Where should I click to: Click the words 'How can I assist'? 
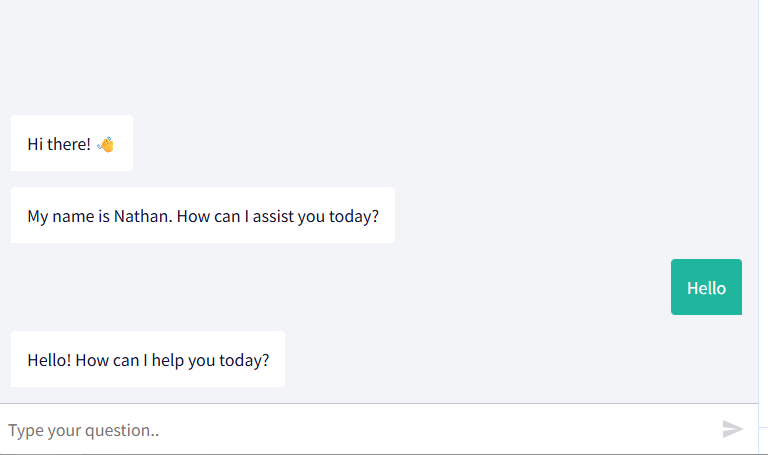coord(234,215)
